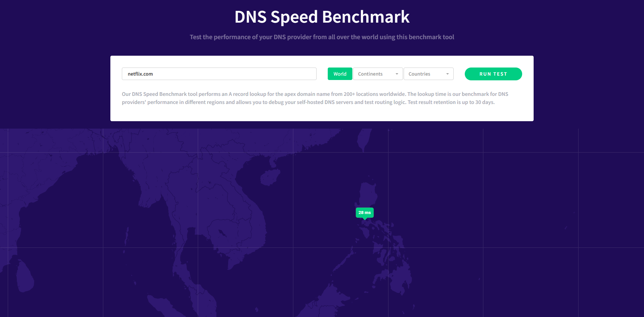Screen dimensions: 644x317
Task: Open the Countries dropdown
Action: pyautogui.click(x=428, y=74)
